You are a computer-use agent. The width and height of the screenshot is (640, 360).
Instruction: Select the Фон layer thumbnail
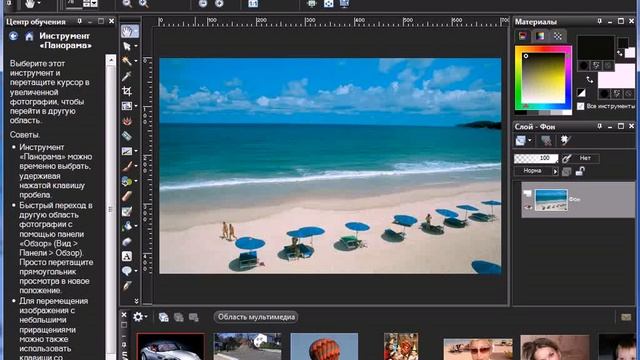[x=551, y=200]
